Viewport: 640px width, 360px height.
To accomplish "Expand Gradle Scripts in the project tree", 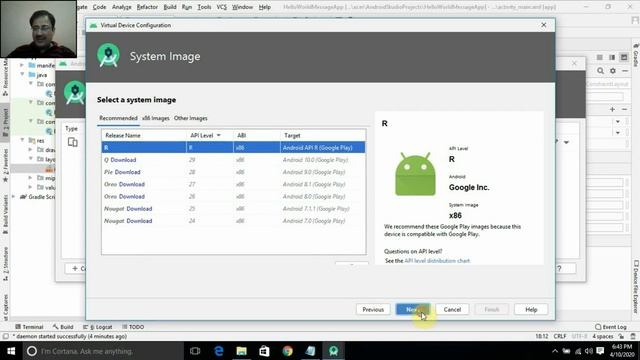I will pos(14,197).
